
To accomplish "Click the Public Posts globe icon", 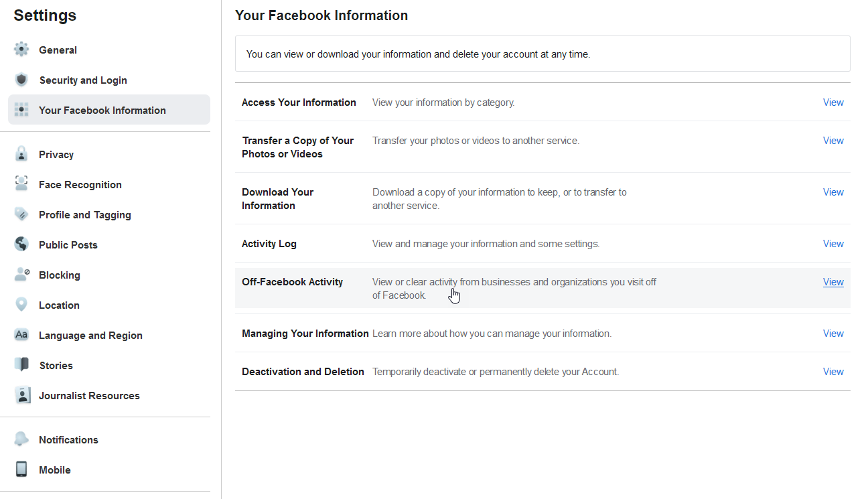I will pyautogui.click(x=21, y=244).
